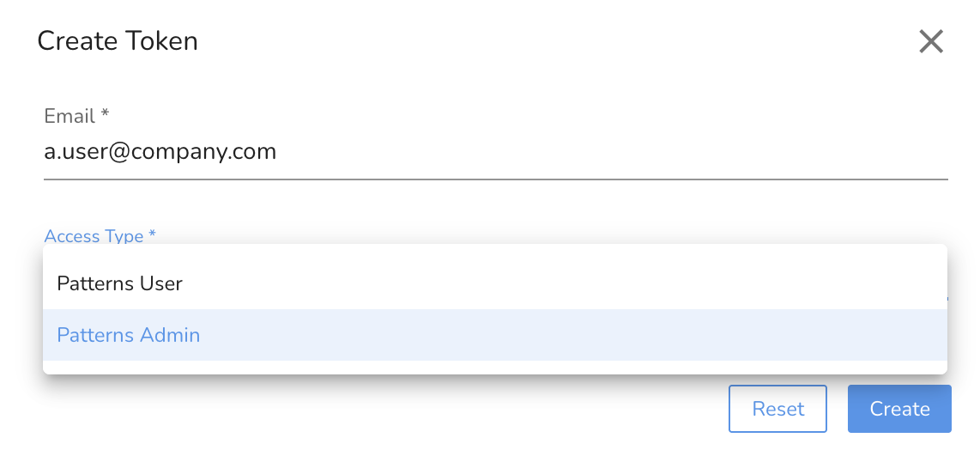
Task: Set access type to Patterns User
Action: 495,283
